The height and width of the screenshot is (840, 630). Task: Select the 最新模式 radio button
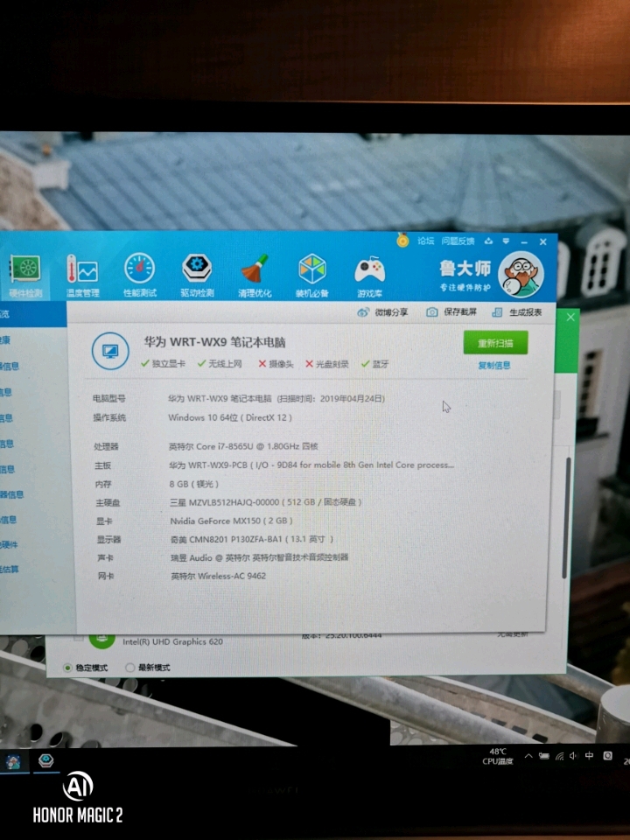(x=130, y=668)
